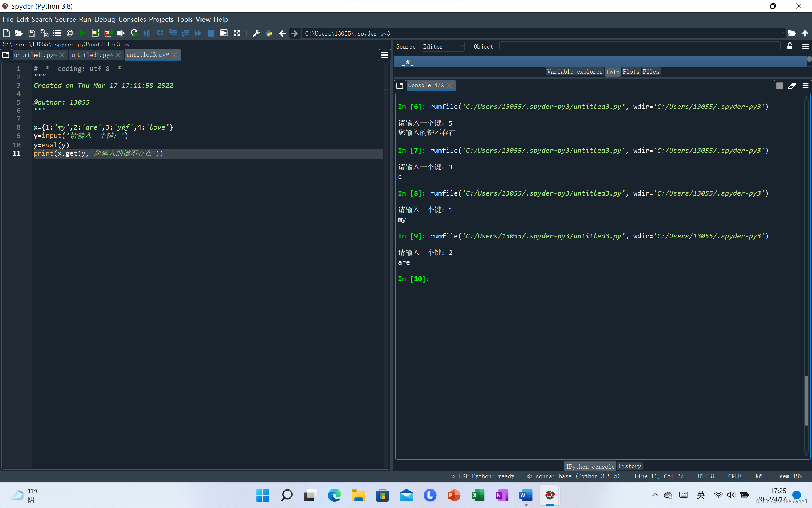The height and width of the screenshot is (508, 812).
Task: Switch to the untitled2.py tab
Action: click(x=91, y=55)
